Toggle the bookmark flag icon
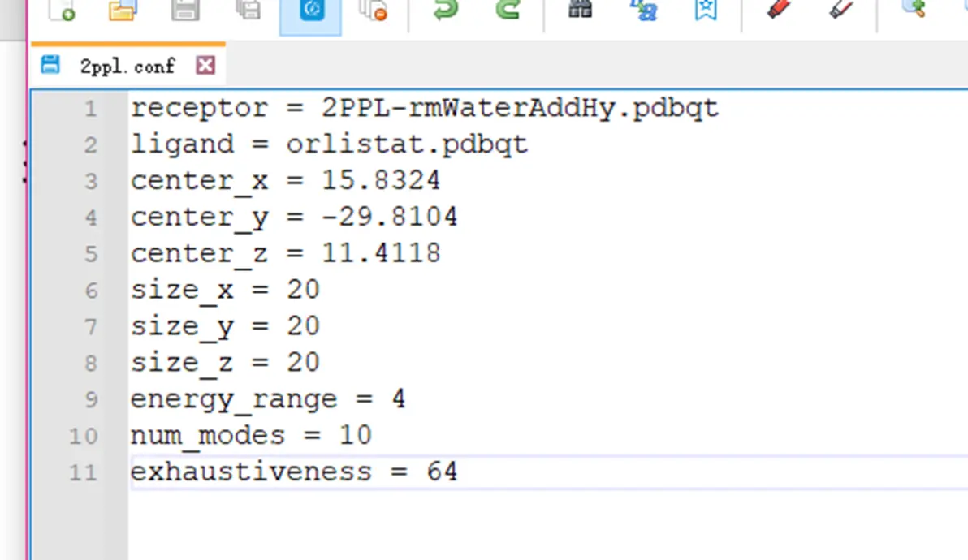Screen dimensions: 968x560 [706, 11]
